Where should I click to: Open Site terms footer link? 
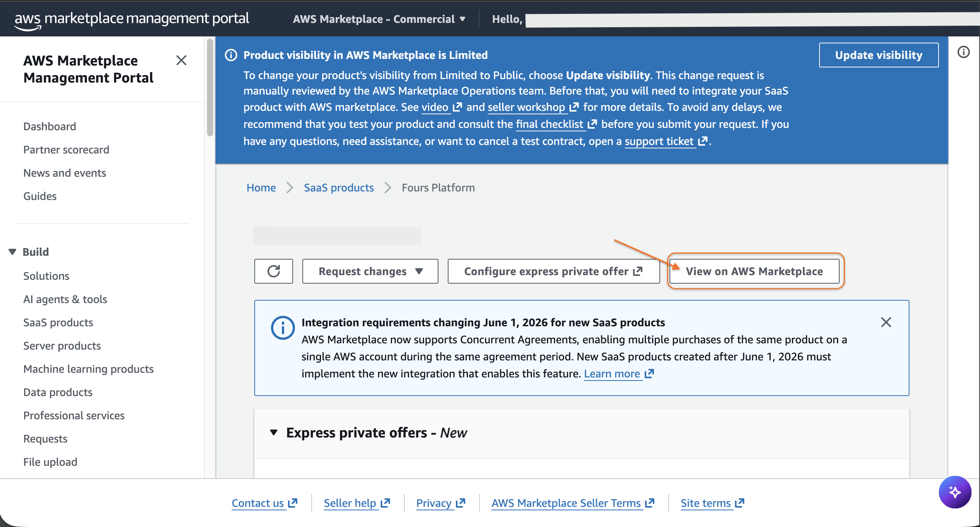pyautogui.click(x=706, y=503)
